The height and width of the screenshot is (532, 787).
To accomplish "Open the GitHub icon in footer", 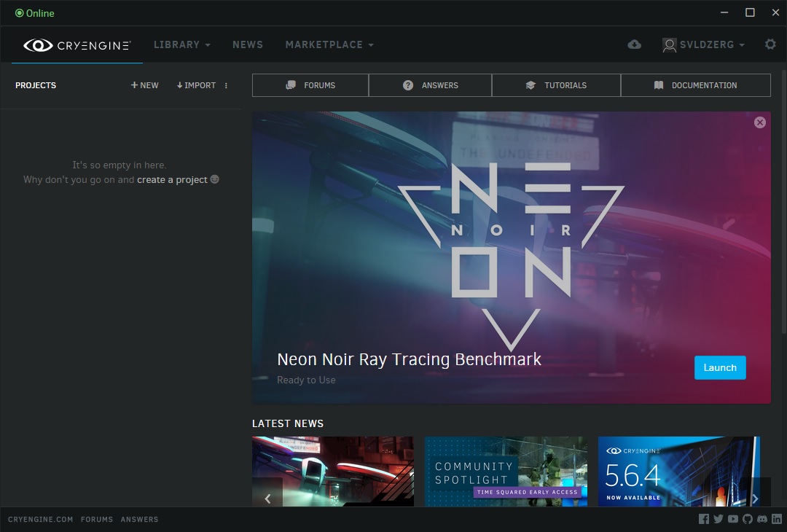I will tap(748, 519).
